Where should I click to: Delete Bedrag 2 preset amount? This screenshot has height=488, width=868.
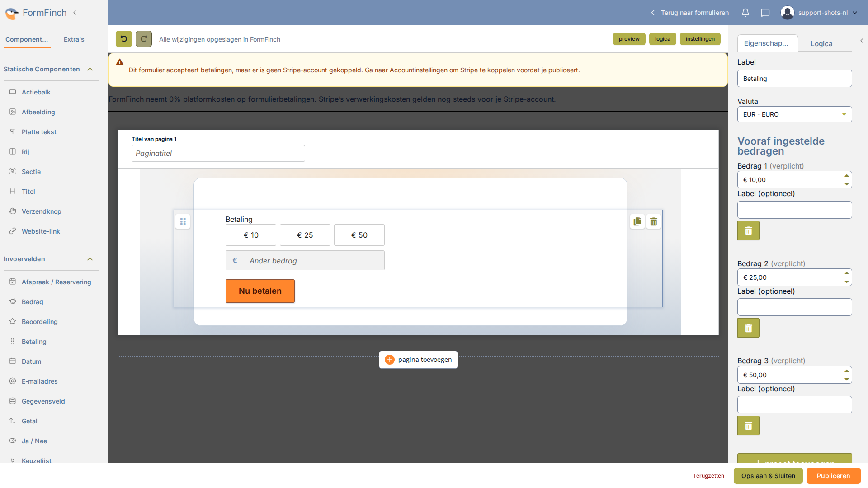click(x=749, y=328)
